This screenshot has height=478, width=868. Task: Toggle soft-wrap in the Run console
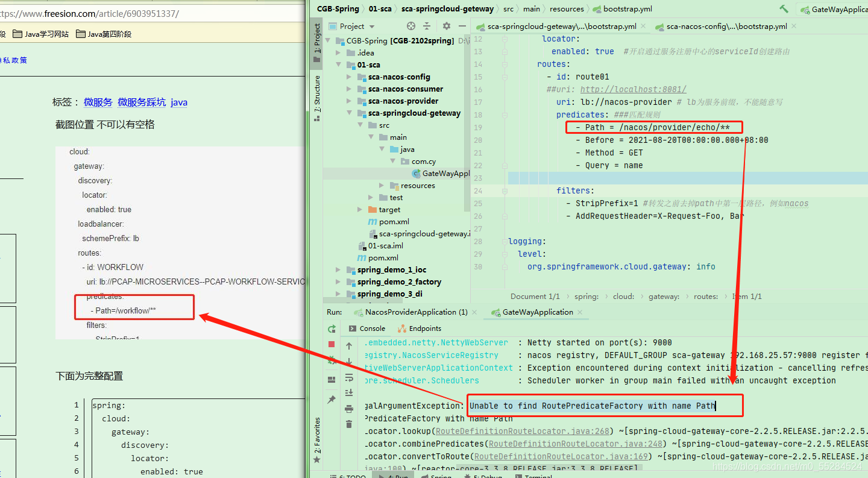(x=349, y=377)
